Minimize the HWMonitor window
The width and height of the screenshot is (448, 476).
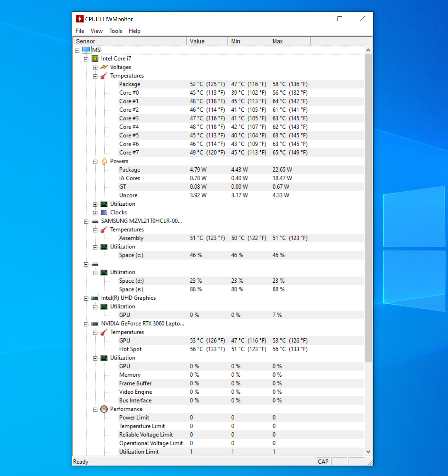pos(318,19)
